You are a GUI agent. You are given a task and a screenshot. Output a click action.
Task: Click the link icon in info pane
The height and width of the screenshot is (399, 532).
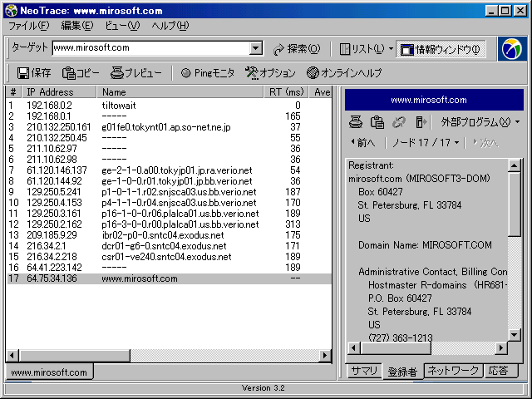399,122
